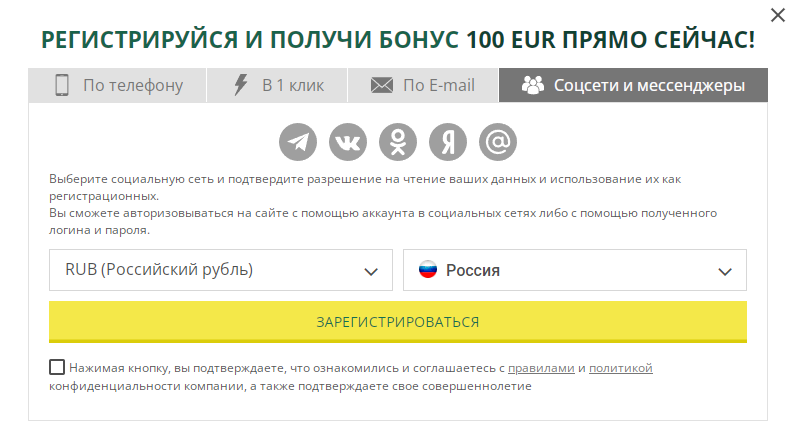
Task: Switch to the 'По телефону' tab
Action: click(117, 85)
